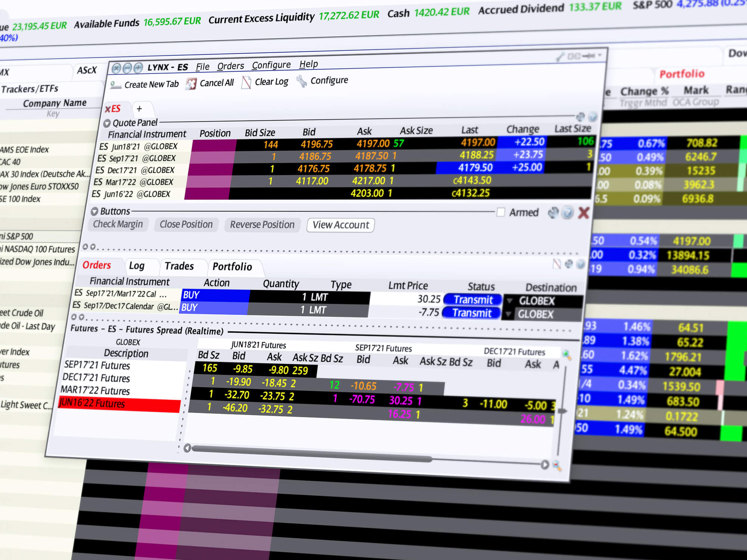
Task: Click the Check Margin button
Action: click(x=118, y=224)
